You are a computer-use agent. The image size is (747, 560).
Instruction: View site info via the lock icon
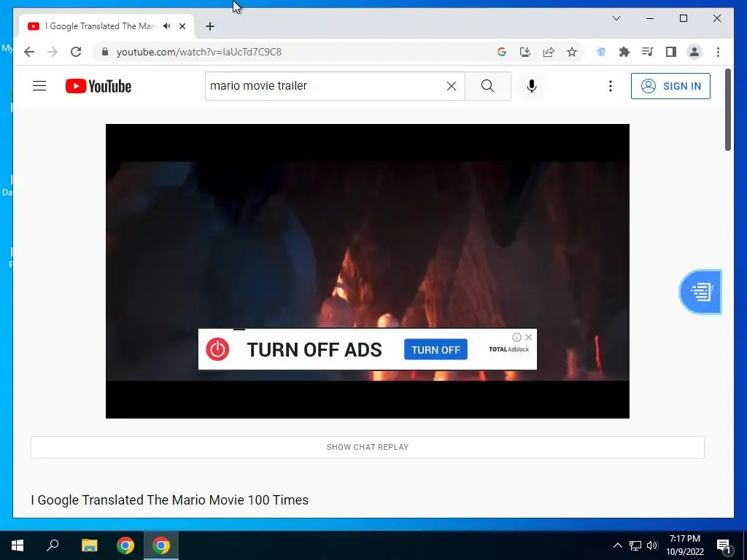click(105, 52)
